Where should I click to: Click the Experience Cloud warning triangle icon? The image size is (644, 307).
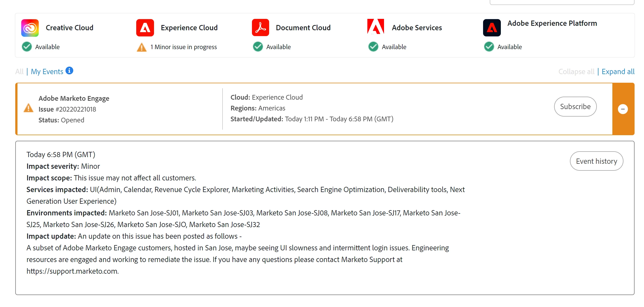tap(142, 47)
